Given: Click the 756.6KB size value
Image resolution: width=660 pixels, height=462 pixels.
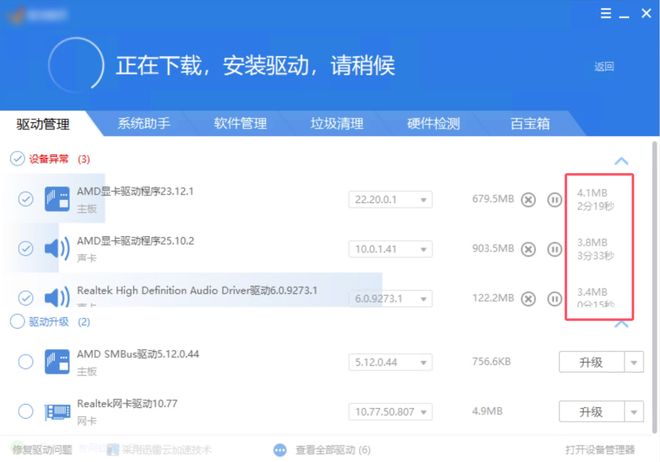Looking at the screenshot, I should point(491,361).
